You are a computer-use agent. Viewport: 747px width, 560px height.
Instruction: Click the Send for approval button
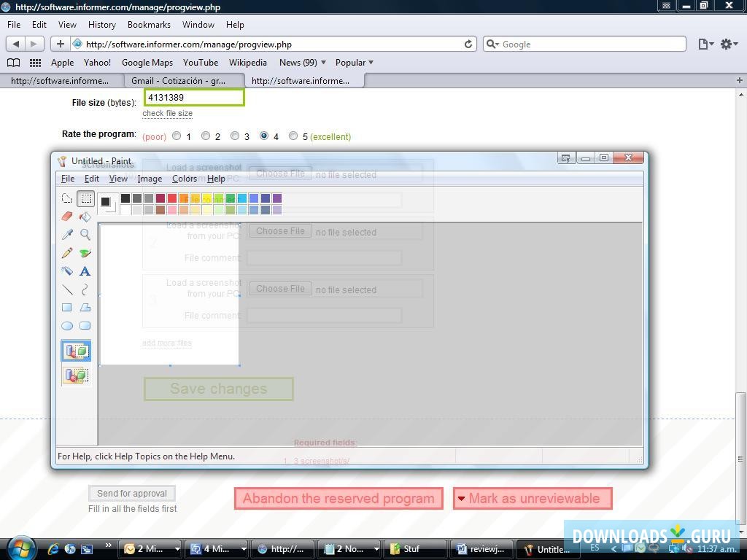132,494
